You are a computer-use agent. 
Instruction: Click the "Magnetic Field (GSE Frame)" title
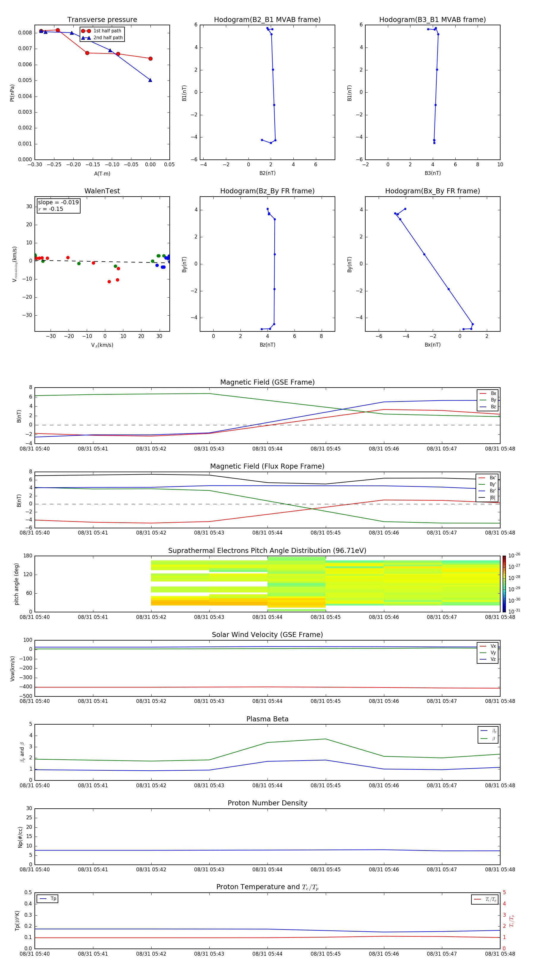coord(267,382)
